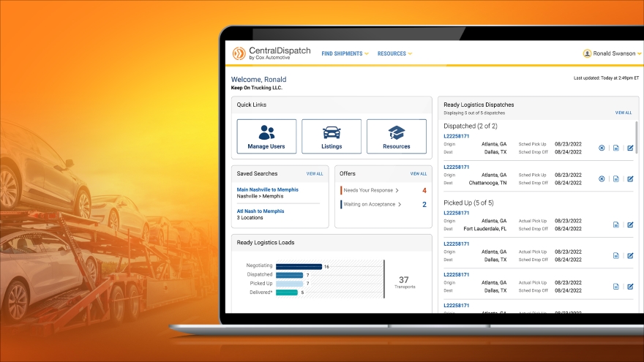The width and height of the screenshot is (644, 362).
Task: Edit the Fort Lauderdale picked-up dispatch
Action: click(630, 225)
